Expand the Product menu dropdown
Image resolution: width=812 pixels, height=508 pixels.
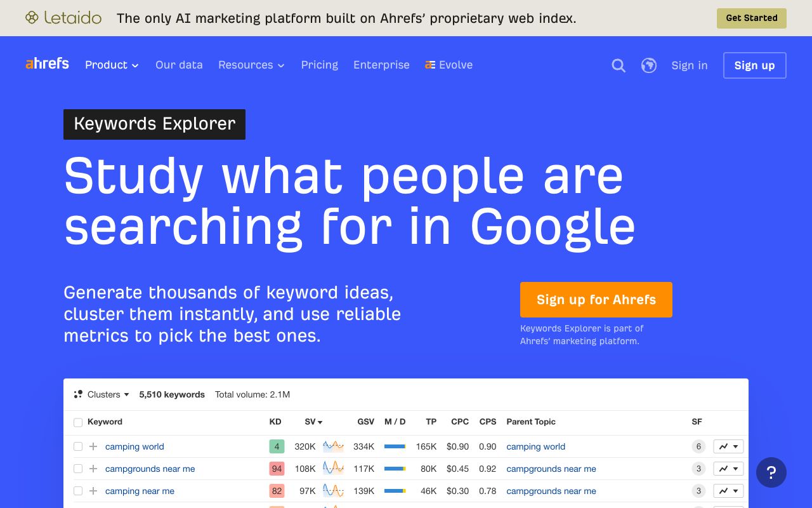click(x=112, y=65)
